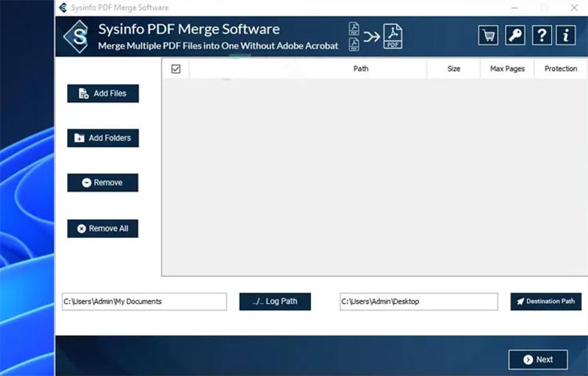Show the info about icon
Image resolution: width=588 pixels, height=376 pixels.
[x=565, y=35]
